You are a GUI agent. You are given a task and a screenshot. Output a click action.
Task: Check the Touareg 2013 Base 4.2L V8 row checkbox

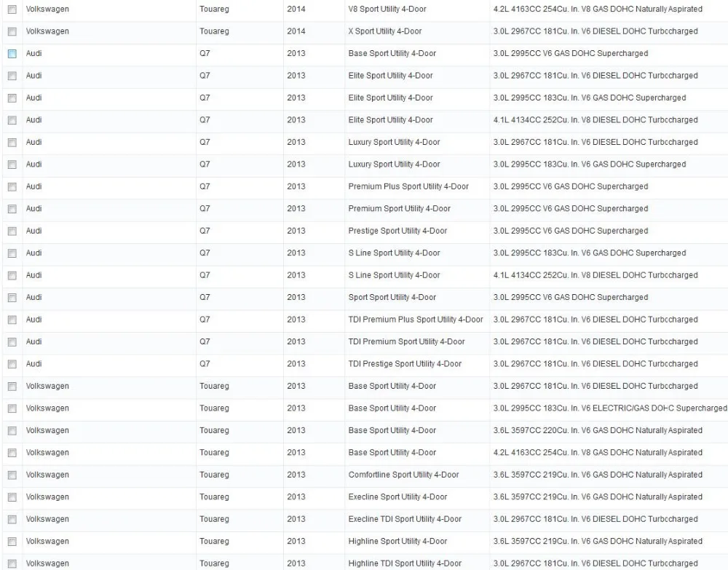click(x=12, y=453)
